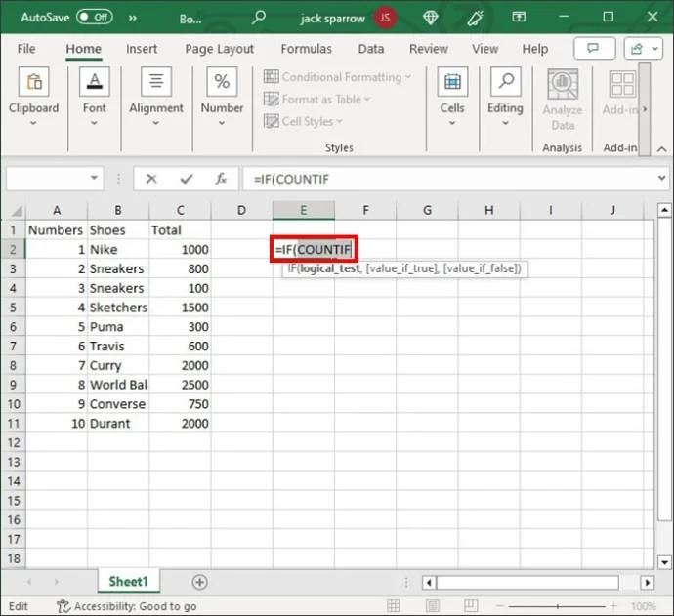Open the Page Layout tab
The width and height of the screenshot is (674, 616).
219,49
